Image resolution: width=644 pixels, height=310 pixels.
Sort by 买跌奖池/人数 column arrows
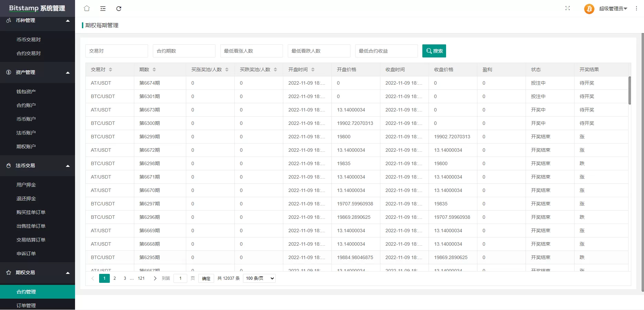[275, 70]
